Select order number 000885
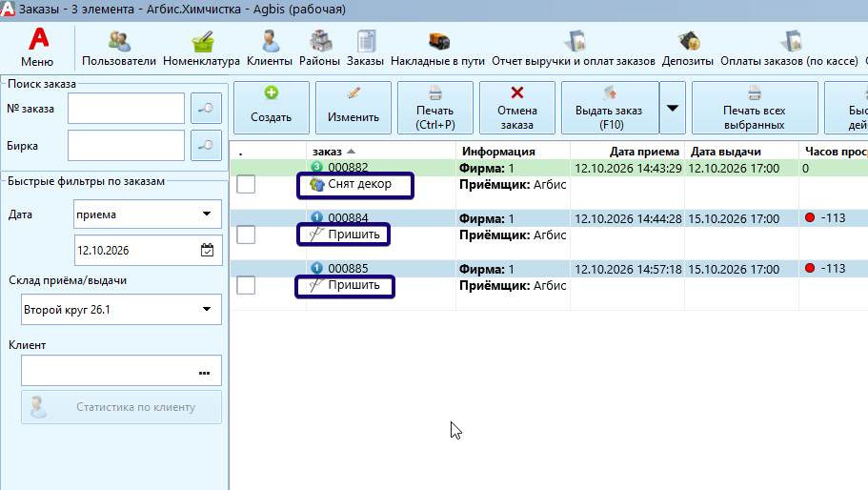The width and height of the screenshot is (868, 490). pyautogui.click(x=348, y=269)
